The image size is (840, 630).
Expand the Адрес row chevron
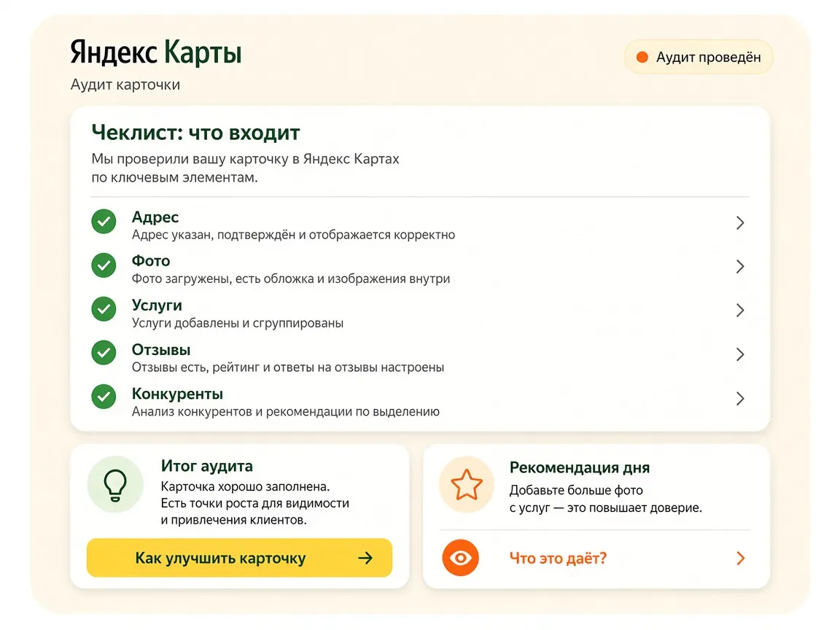click(740, 223)
